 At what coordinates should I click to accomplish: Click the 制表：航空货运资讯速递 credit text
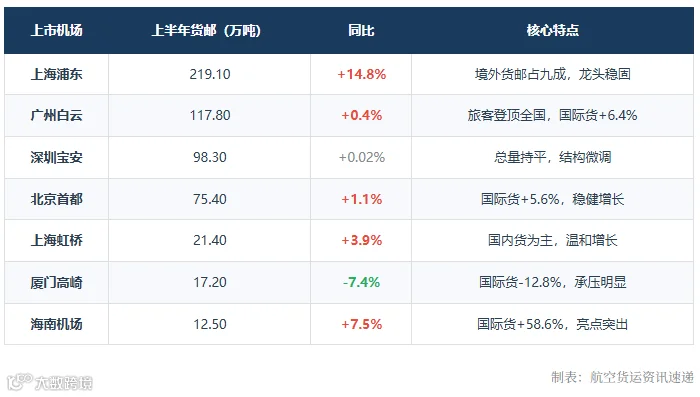[x=622, y=377]
